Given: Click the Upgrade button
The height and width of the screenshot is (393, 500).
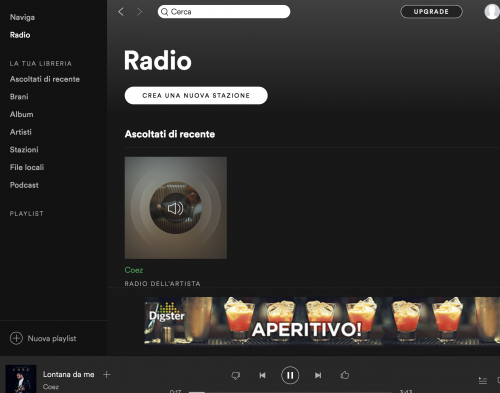Looking at the screenshot, I should point(431,12).
